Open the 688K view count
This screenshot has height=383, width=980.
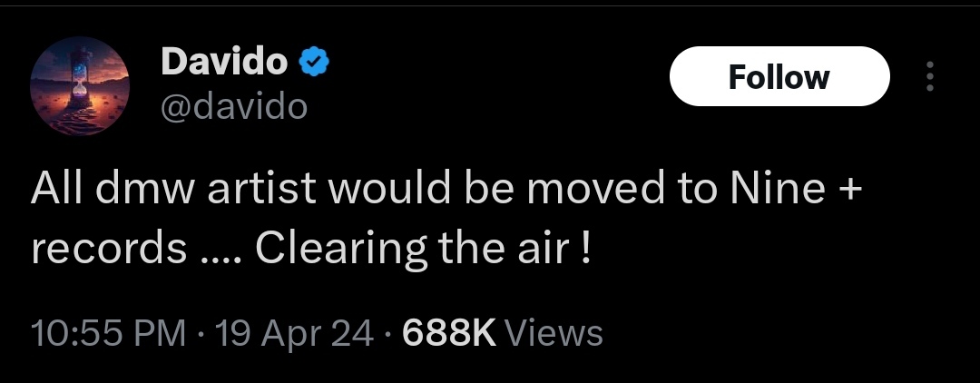click(448, 333)
